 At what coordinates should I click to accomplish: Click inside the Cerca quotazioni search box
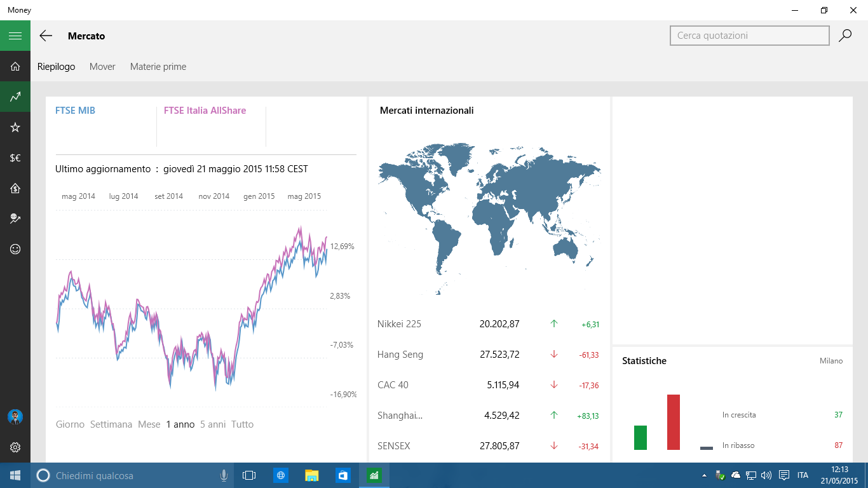click(750, 36)
